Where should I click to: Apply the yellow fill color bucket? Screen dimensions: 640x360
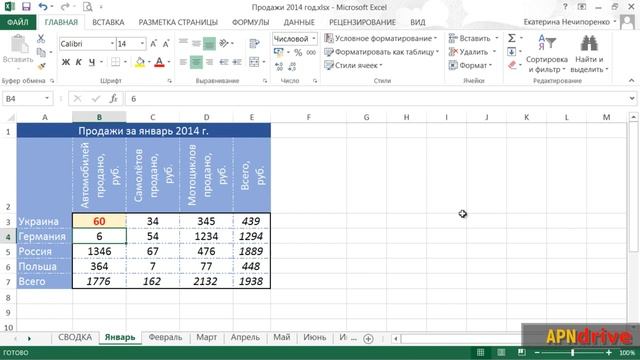coord(140,62)
